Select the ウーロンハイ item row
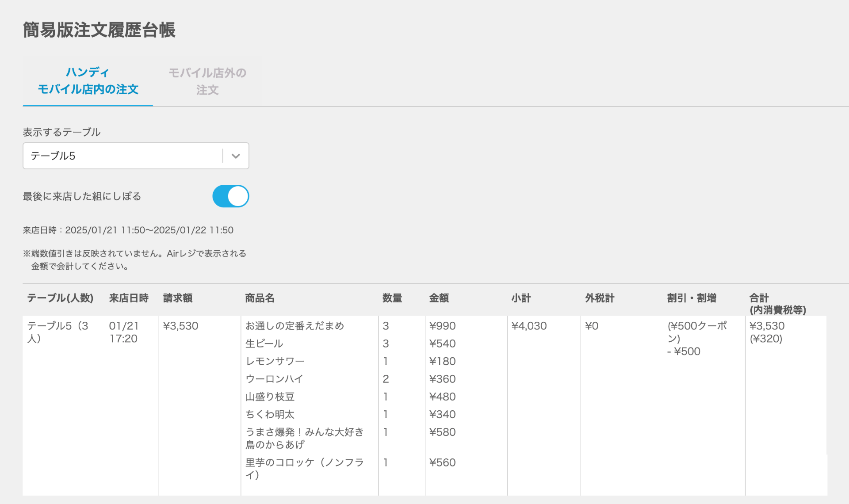849x504 pixels. (x=274, y=379)
